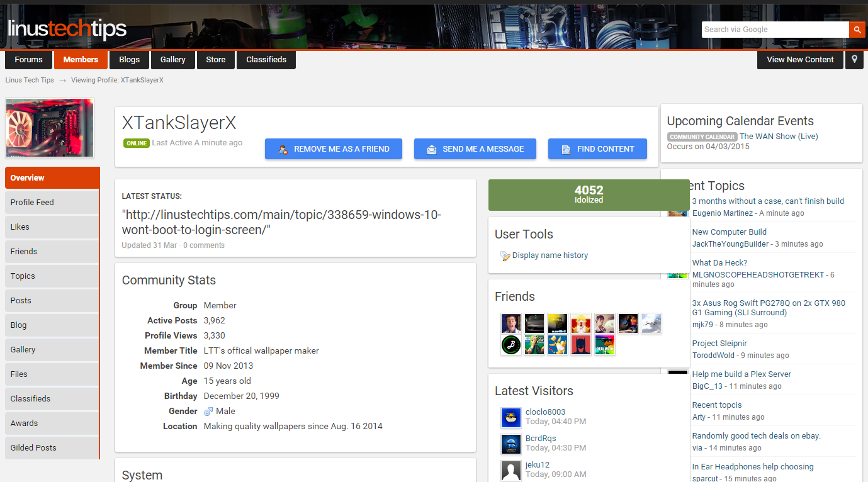Open cloclo8003's profile link
868x482 pixels.
[546, 412]
